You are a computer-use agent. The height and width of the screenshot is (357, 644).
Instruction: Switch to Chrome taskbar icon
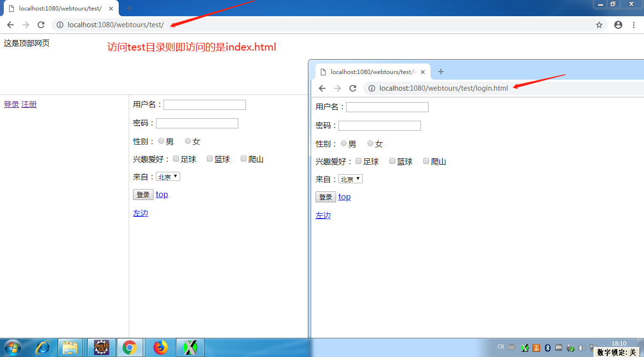(130, 347)
